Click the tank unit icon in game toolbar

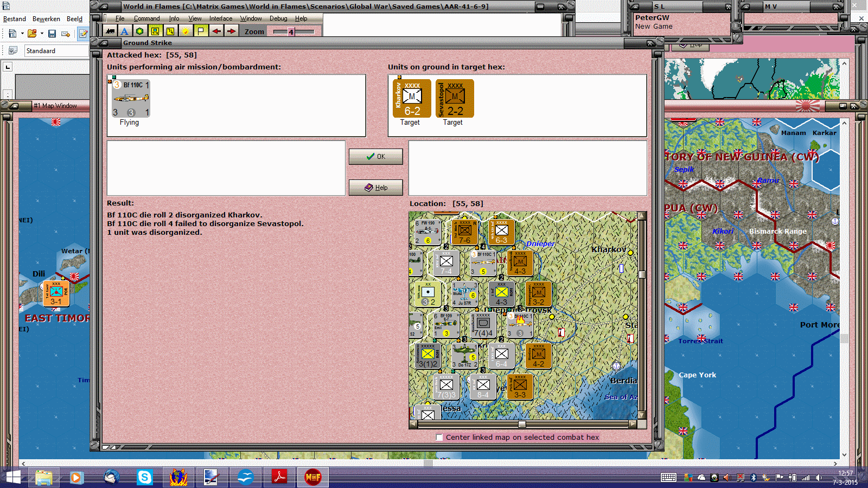pos(110,31)
